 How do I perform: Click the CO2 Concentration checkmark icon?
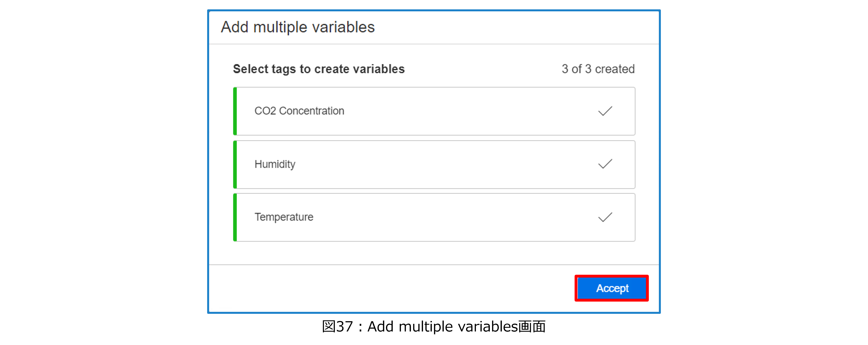pos(605,111)
